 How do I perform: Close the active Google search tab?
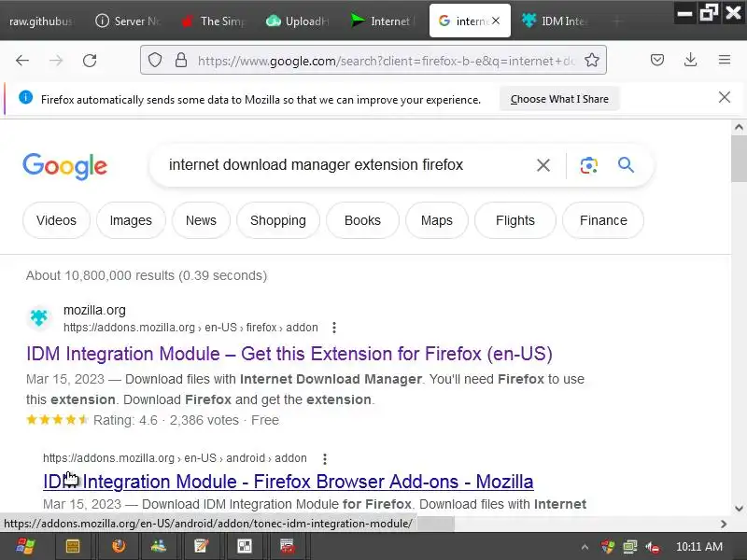coord(496,21)
